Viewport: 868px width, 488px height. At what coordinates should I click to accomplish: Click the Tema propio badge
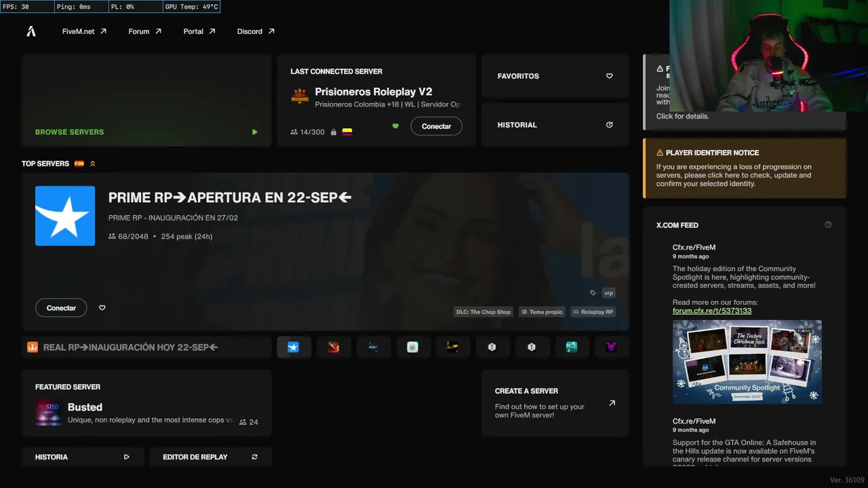[x=542, y=312]
